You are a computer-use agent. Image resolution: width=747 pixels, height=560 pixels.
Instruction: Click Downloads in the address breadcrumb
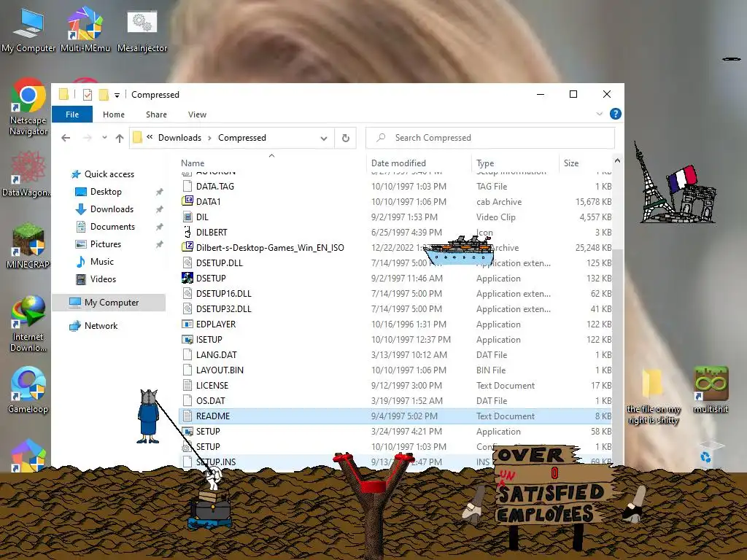coord(179,138)
